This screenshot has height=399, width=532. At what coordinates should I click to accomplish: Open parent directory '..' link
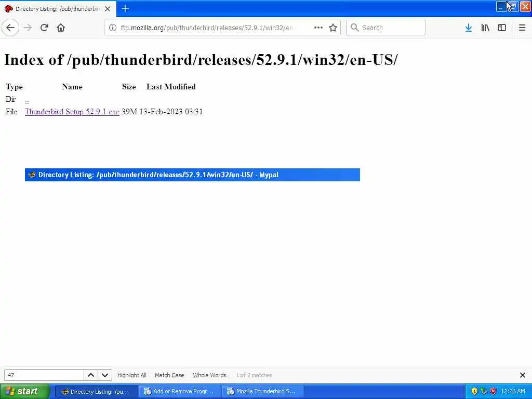click(27, 99)
